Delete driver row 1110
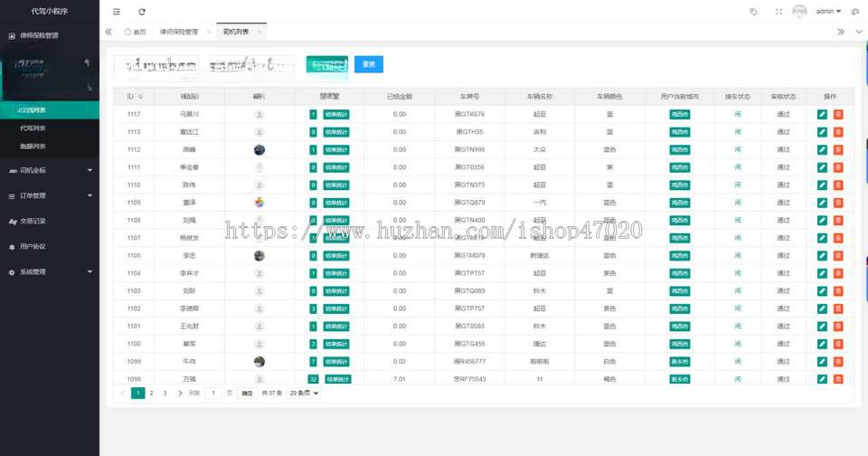Screen dimensions: 868x456 coord(838,185)
